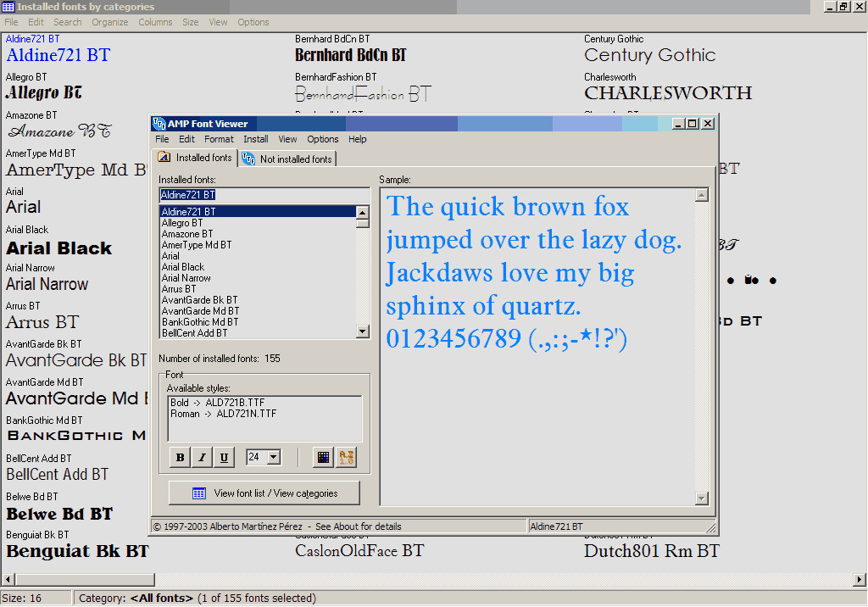The width and height of the screenshot is (868, 607).
Task: Toggle Italic style button
Action: [x=202, y=458]
